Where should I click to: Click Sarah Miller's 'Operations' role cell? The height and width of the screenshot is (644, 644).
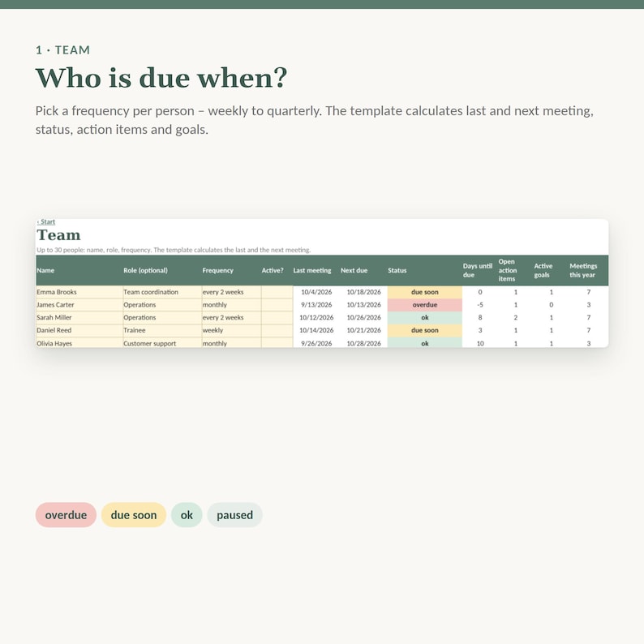pyautogui.click(x=162, y=317)
